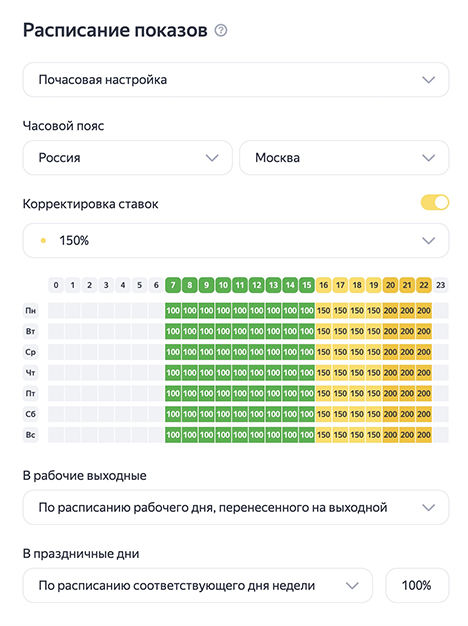Select the hour 20 column header

tap(390, 285)
